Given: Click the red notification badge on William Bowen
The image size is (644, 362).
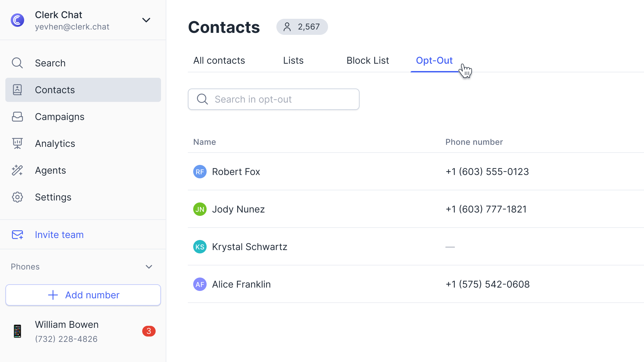Looking at the screenshot, I should pos(149,331).
